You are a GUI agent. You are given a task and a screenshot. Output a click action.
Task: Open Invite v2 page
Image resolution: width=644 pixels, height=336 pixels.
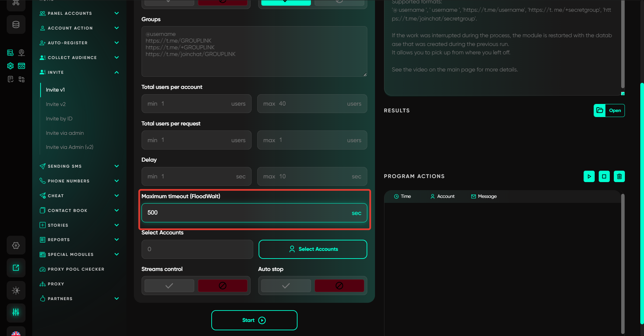tap(56, 104)
